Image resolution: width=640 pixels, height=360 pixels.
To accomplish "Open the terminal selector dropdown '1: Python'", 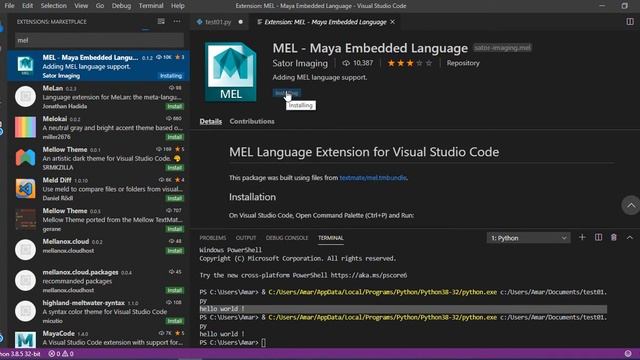I will (x=528, y=238).
